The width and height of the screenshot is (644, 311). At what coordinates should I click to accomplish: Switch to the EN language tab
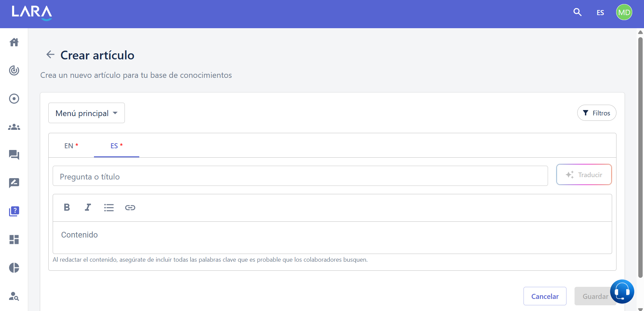point(71,146)
